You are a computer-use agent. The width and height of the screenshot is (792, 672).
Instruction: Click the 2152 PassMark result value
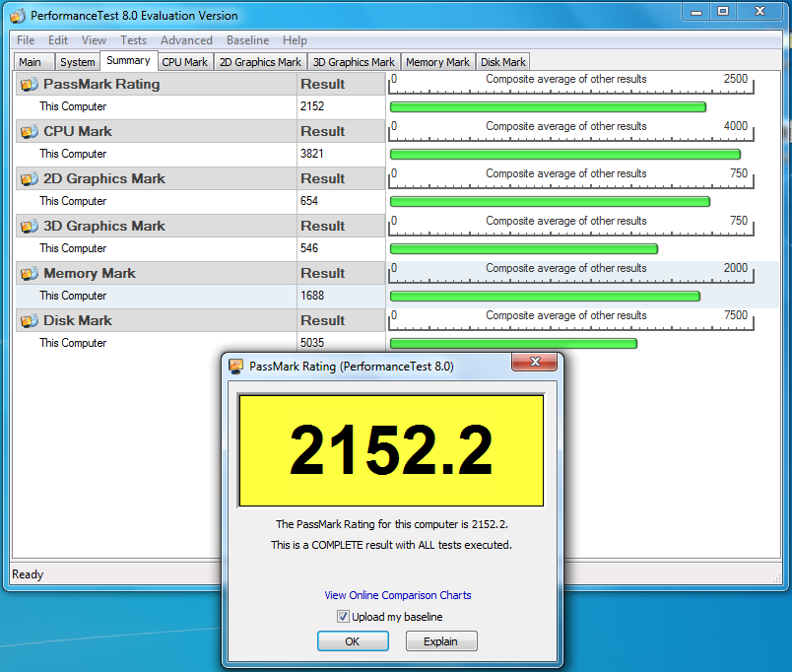312,106
